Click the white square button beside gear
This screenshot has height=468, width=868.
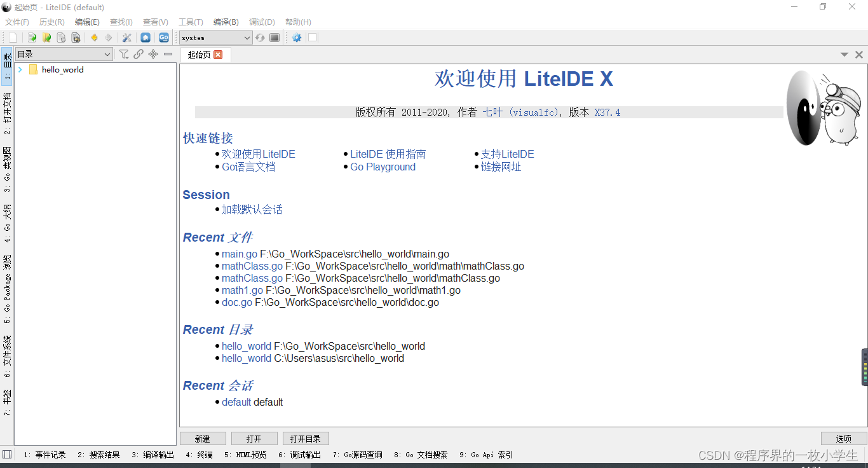(312, 38)
